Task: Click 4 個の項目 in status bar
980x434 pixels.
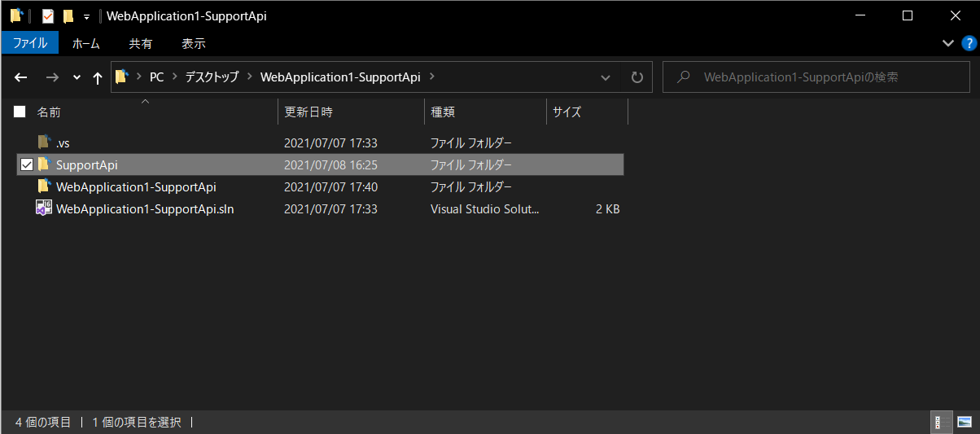Action: 43,422
